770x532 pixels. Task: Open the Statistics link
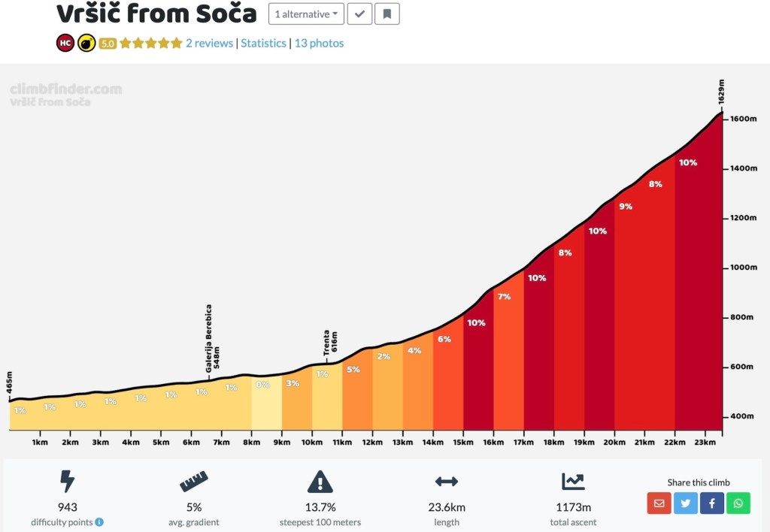pos(263,44)
